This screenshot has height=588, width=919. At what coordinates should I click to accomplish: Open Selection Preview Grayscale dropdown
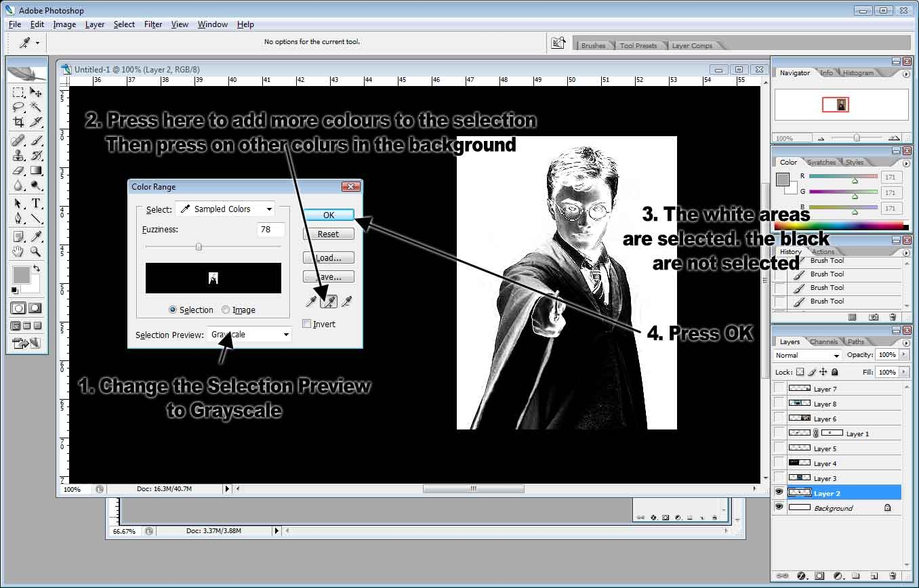(249, 334)
